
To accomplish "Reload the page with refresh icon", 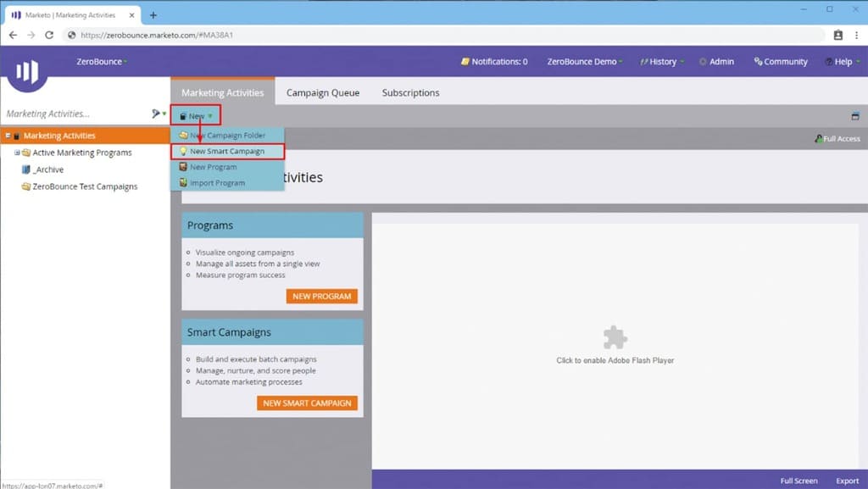I will coord(49,35).
